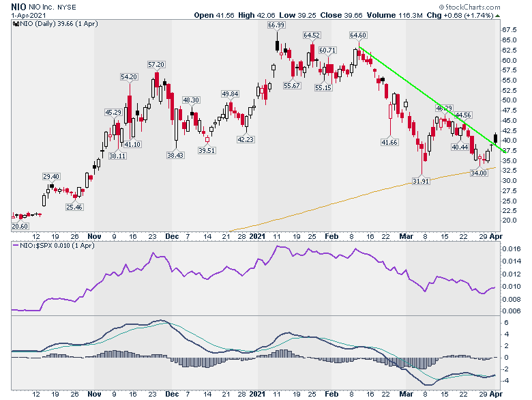Click the 29.40 price label

point(51,177)
